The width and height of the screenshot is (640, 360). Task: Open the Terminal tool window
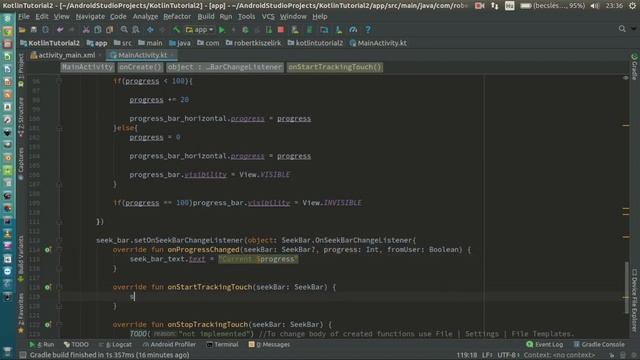tap(222, 344)
